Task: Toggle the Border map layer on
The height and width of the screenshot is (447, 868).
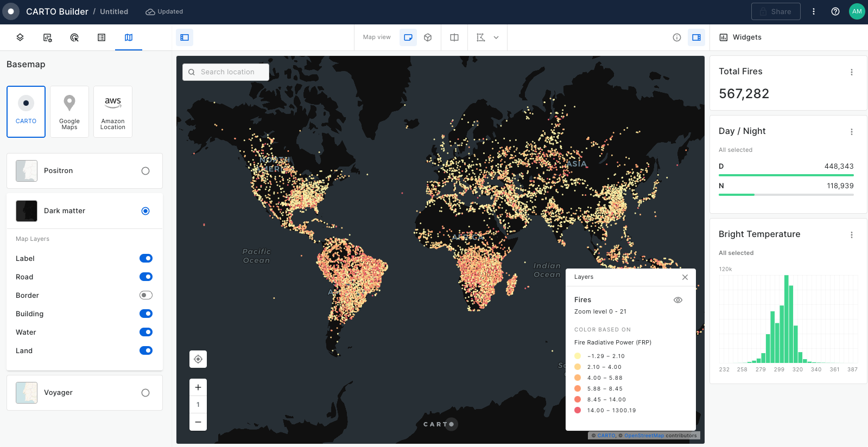Action: tap(145, 295)
